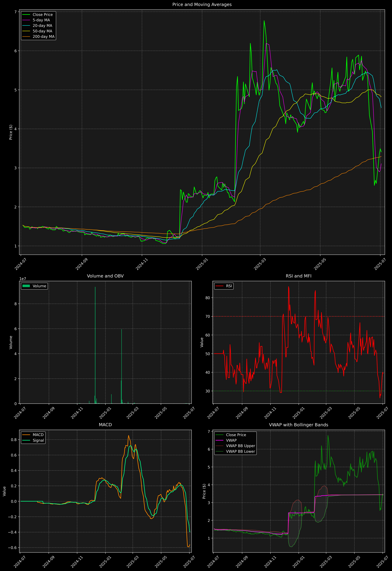
Task: Click the '1e7' scale label on Volume chart
Action: point(23,279)
